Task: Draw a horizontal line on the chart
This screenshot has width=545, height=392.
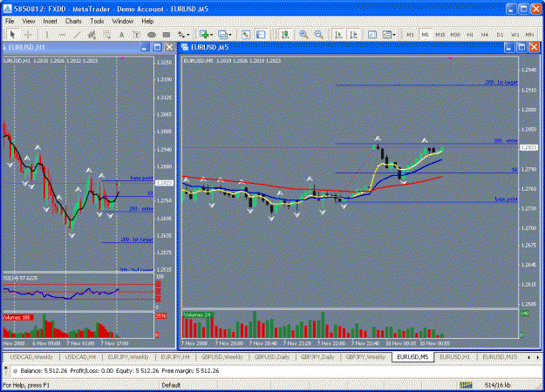Action: [x=62, y=34]
